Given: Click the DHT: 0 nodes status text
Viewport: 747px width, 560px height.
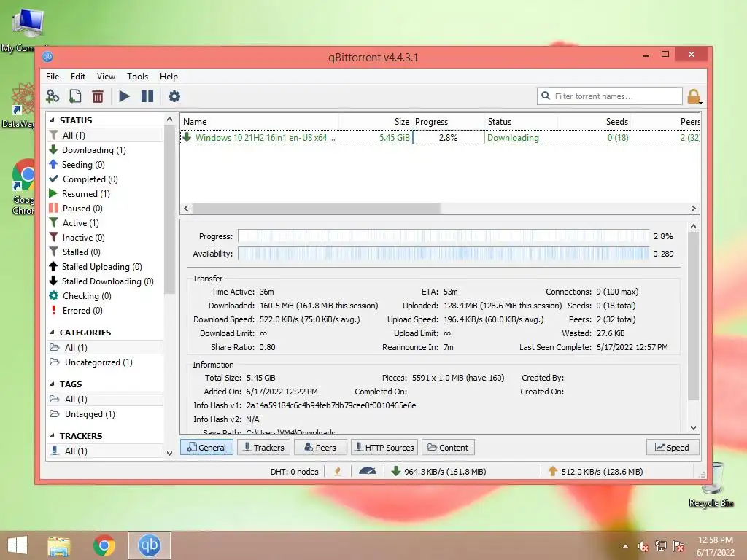Looking at the screenshot, I should [x=295, y=472].
